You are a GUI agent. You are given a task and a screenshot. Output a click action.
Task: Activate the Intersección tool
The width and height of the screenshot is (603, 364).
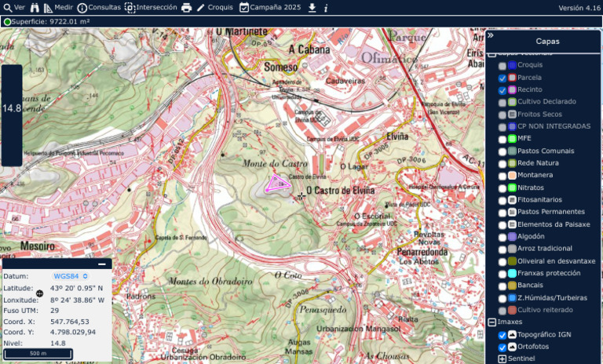(x=151, y=7)
